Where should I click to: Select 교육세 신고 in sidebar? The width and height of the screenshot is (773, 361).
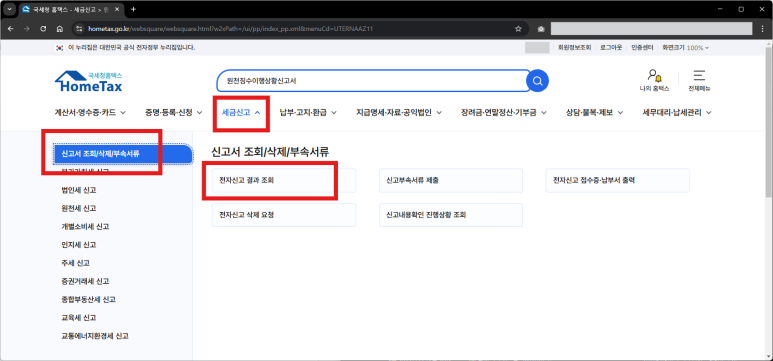[x=79, y=318]
